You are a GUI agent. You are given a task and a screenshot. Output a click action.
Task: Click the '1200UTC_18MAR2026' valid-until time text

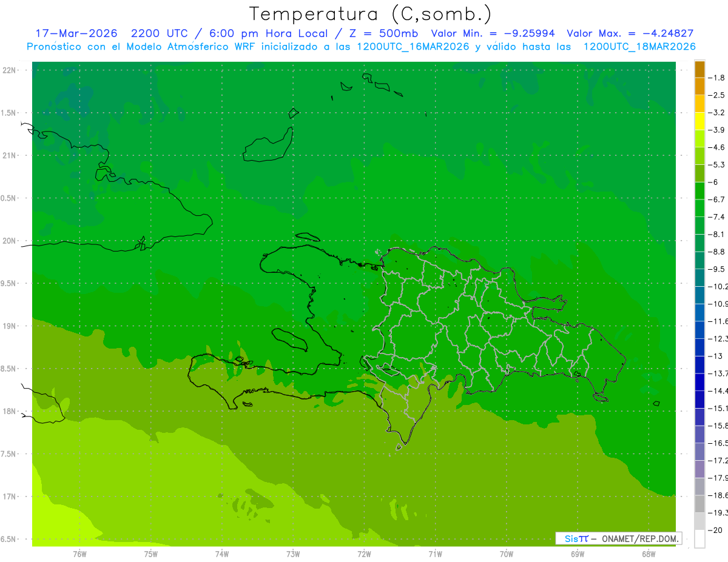[639, 47]
